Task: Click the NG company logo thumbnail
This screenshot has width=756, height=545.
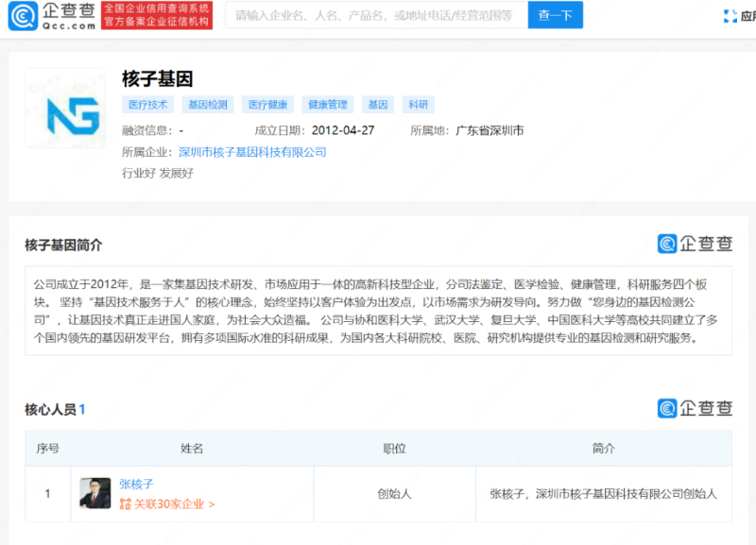Action: point(64,107)
